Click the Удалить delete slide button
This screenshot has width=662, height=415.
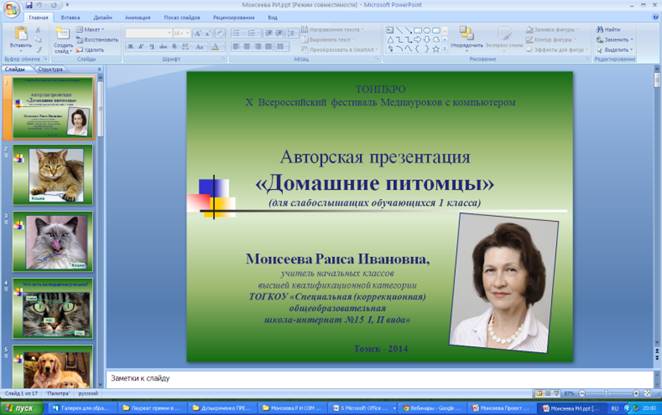(90, 50)
